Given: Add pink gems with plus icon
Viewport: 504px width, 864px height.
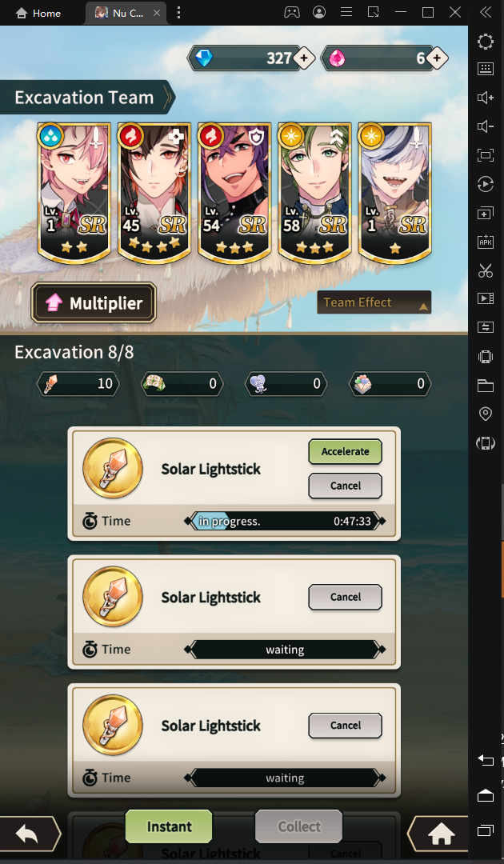Looking at the screenshot, I should click(x=437, y=58).
